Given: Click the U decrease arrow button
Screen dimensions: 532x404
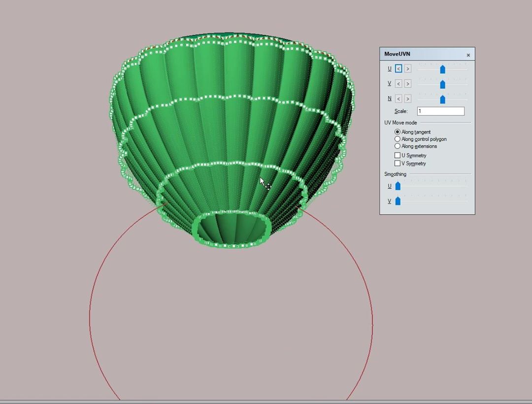Looking at the screenshot, I should point(399,69).
